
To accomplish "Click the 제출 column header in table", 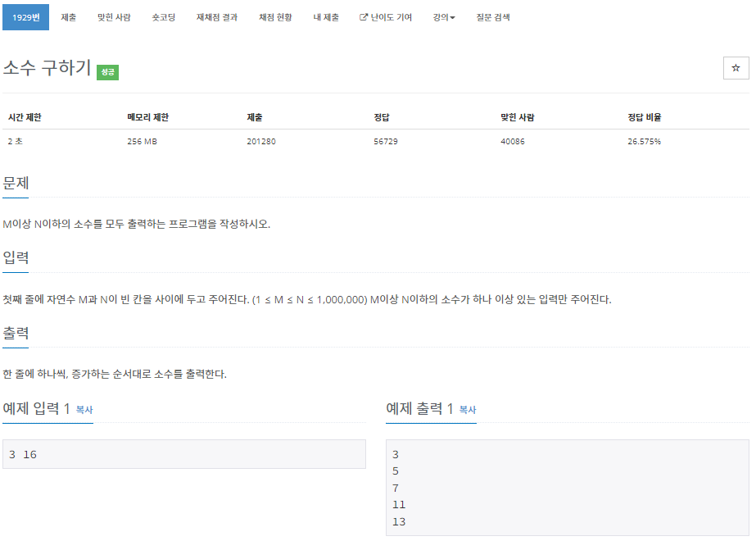I will 255,117.
